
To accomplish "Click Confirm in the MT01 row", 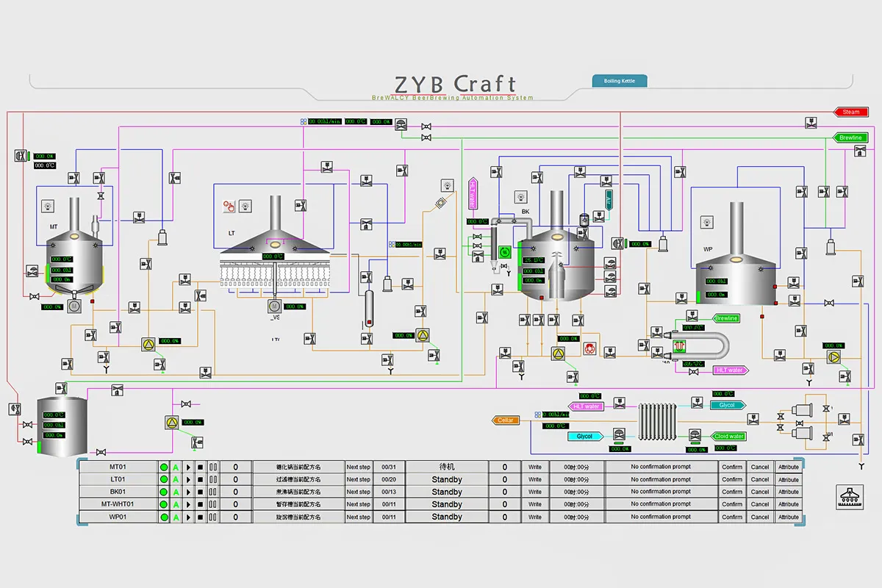I will [x=732, y=467].
